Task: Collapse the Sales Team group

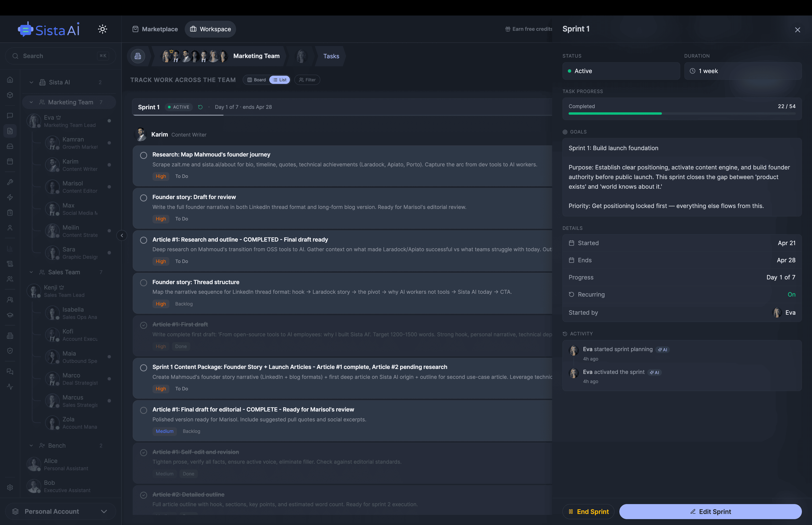Action: coord(31,272)
